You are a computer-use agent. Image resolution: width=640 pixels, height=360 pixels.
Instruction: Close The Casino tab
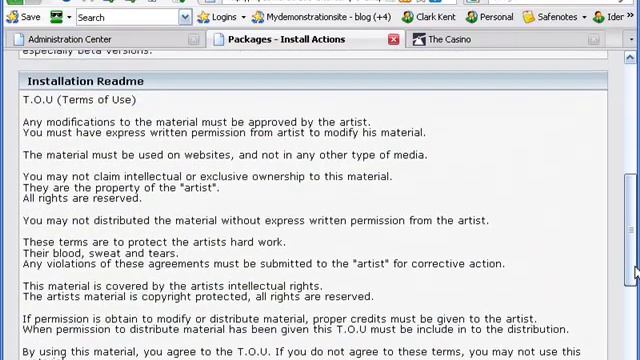pos(594,40)
